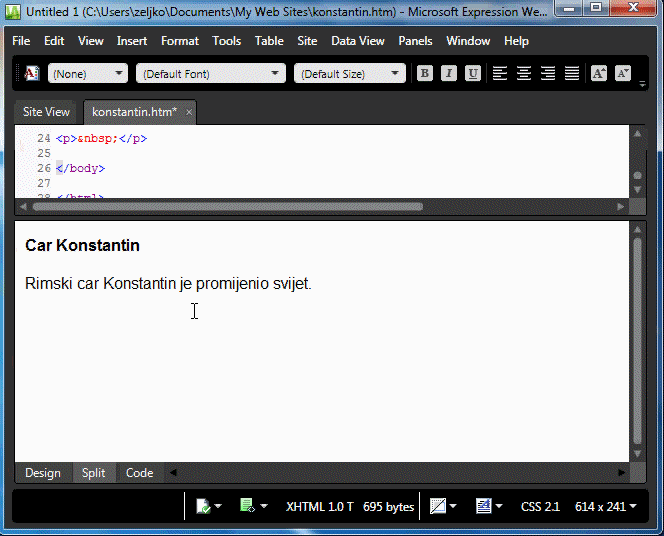This screenshot has height=536, width=664.
Task: Open the 614 x 241 page size menu
Action: pos(606,507)
